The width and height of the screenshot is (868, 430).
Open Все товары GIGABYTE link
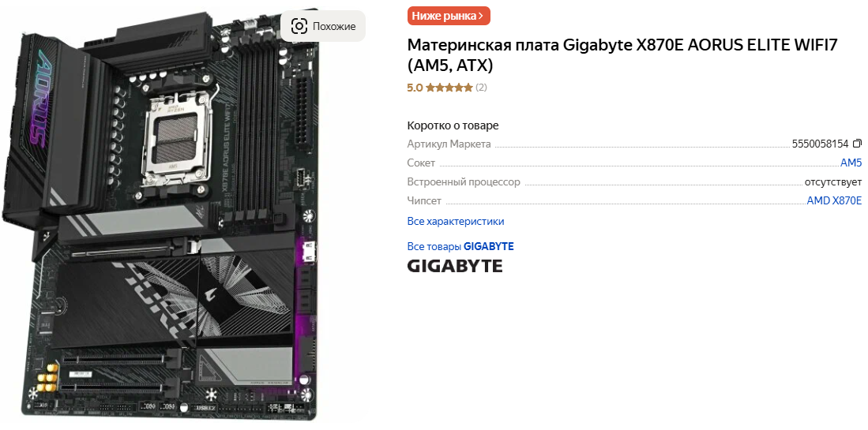click(x=460, y=246)
